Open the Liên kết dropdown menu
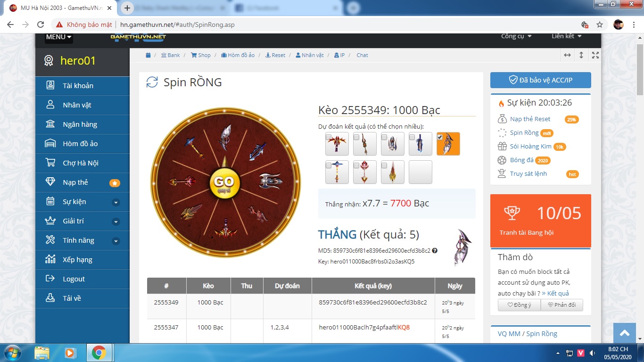The image size is (644, 362). [x=566, y=36]
